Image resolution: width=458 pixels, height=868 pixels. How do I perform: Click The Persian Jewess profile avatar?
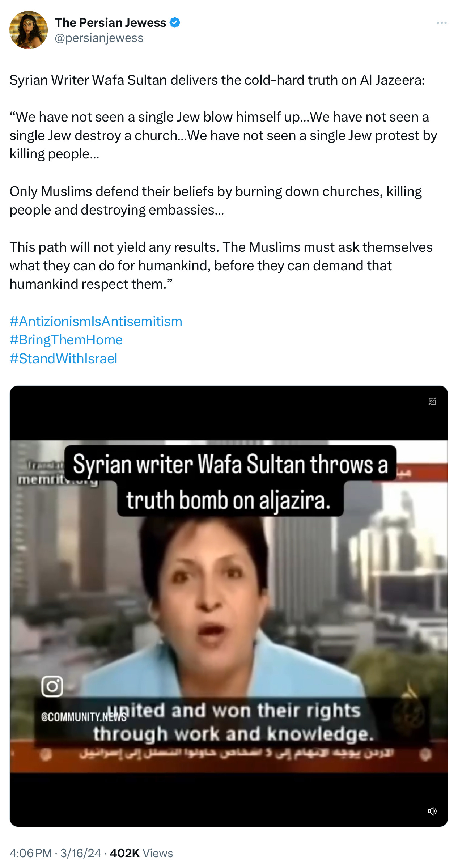tap(29, 30)
